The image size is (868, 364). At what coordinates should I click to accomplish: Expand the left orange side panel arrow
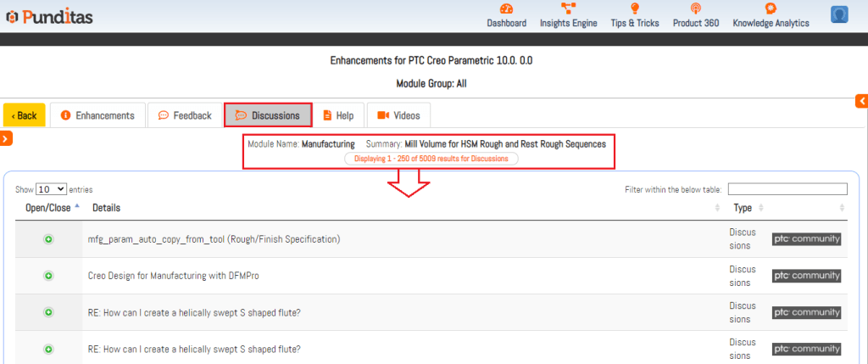[x=5, y=138]
